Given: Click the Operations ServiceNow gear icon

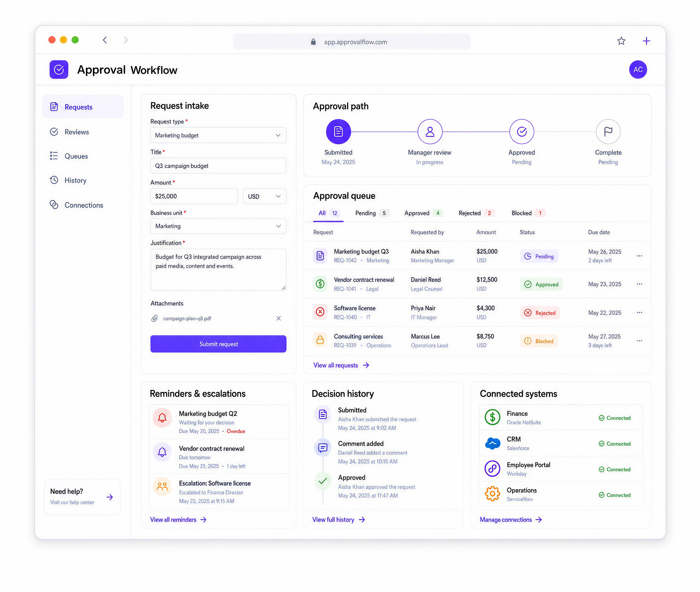Looking at the screenshot, I should point(492,494).
